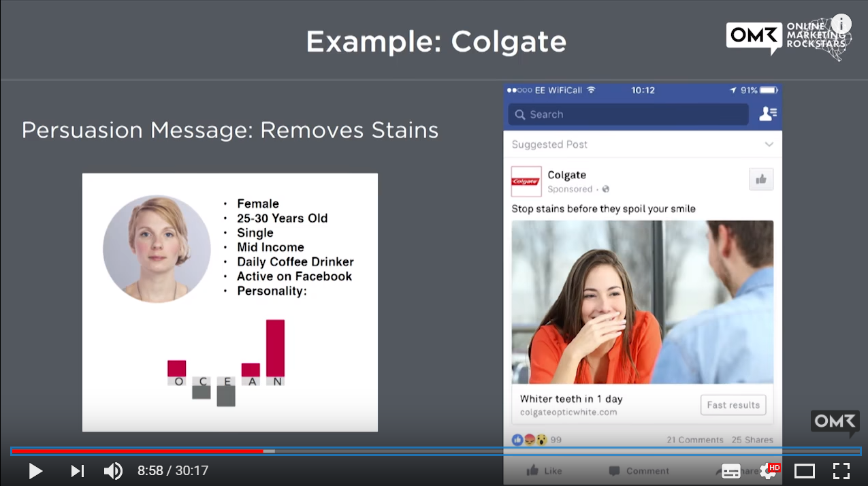Skip to the next video
Screen dimensions: 868x486
point(78,470)
